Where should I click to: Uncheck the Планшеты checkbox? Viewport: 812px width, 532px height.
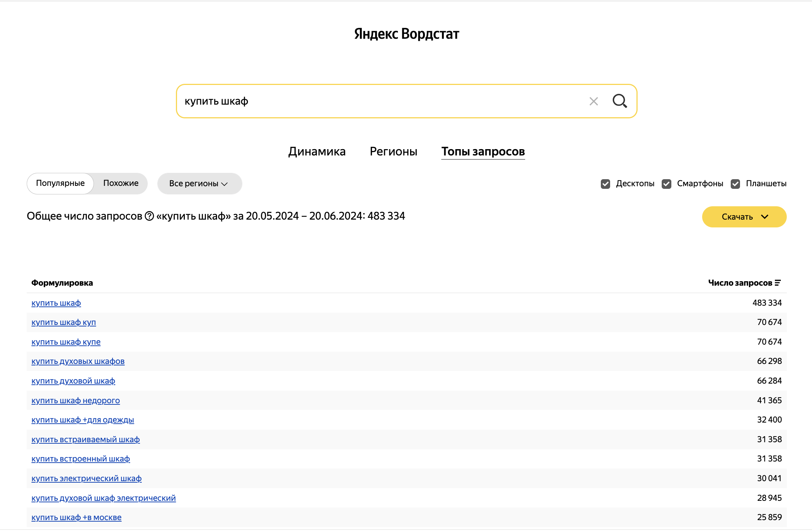click(x=735, y=184)
